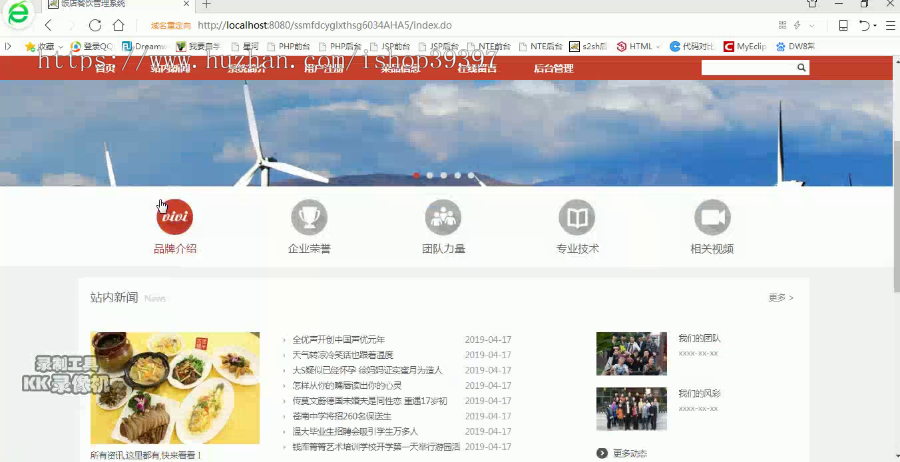Select the fifth carousel dot

point(471,176)
